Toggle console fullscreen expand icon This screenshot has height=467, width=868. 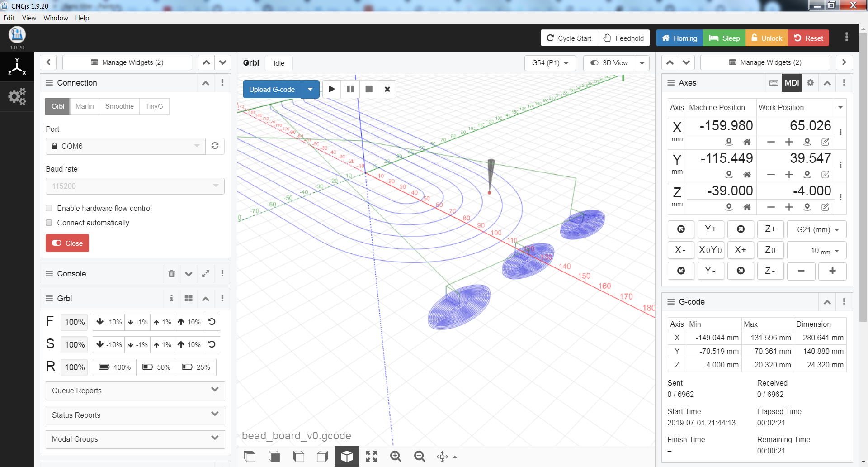(x=205, y=273)
